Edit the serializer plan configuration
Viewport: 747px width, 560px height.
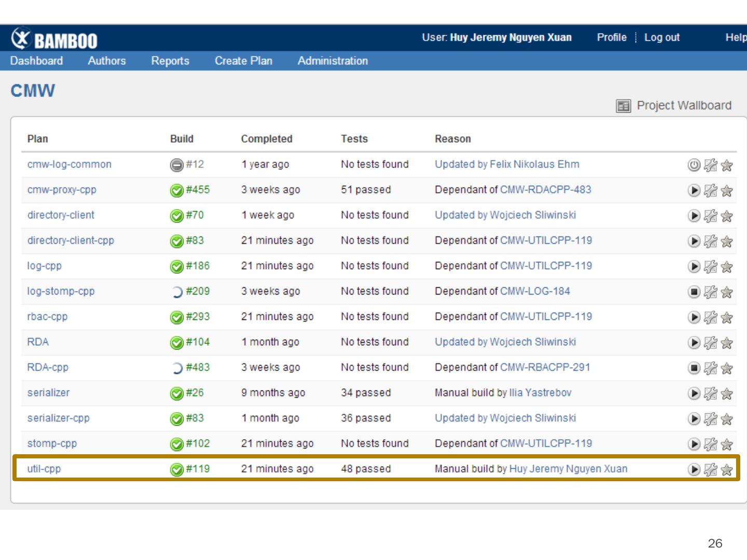pyautogui.click(x=710, y=394)
